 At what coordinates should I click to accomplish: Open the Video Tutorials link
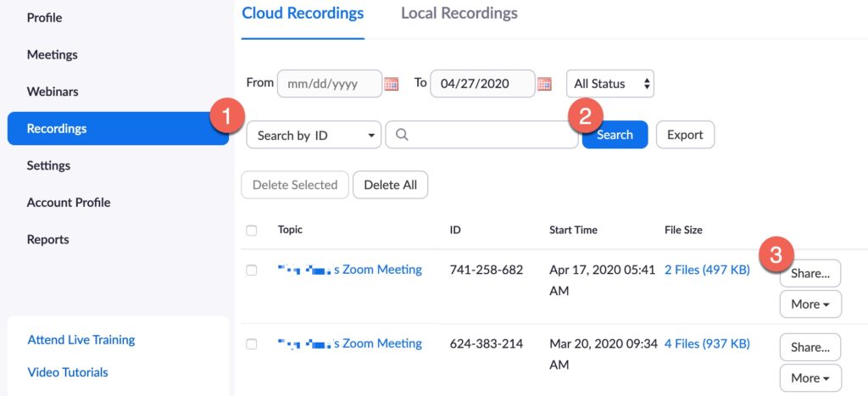point(68,372)
